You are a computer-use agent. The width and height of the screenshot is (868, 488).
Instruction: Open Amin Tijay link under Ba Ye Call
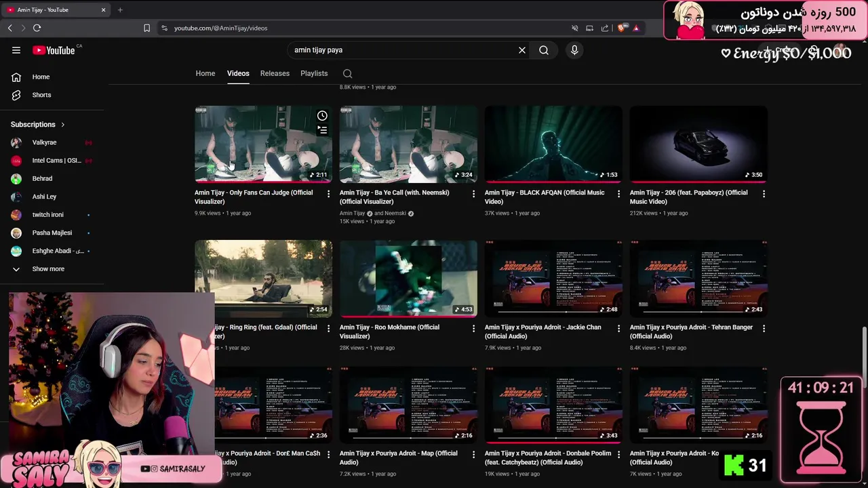click(x=352, y=213)
